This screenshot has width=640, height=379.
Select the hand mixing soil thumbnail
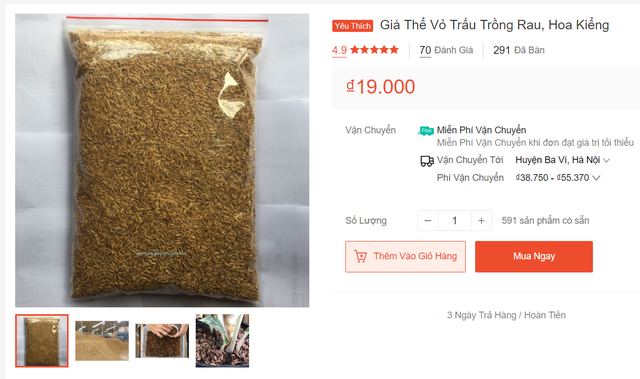[162, 341]
